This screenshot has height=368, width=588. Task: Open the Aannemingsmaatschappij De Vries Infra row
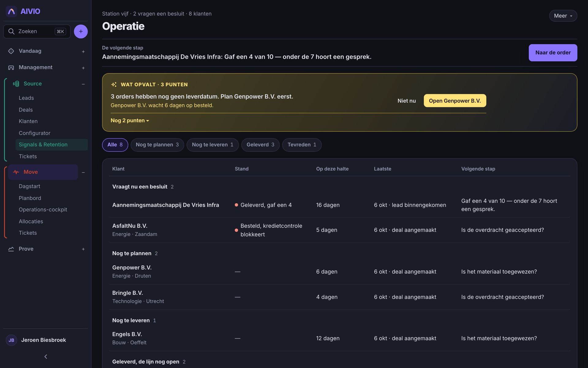point(340,205)
